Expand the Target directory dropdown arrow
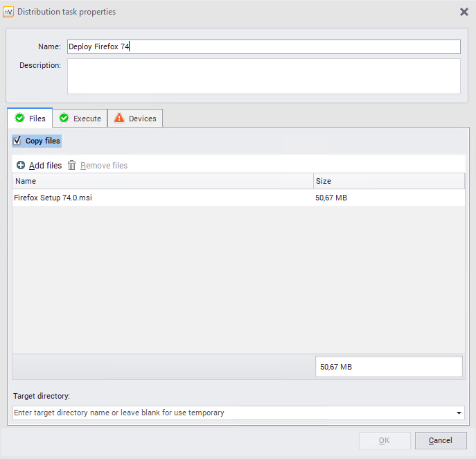Viewport: 476px width, 459px height. [x=459, y=413]
